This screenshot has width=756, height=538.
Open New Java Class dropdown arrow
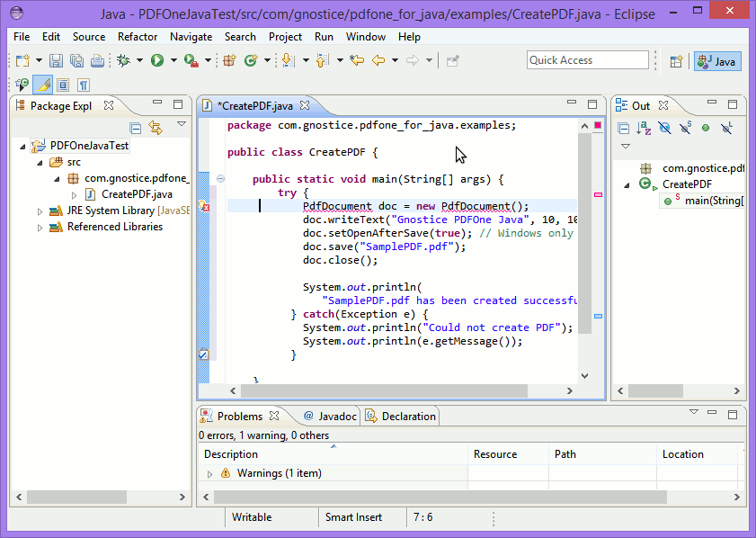(267, 60)
